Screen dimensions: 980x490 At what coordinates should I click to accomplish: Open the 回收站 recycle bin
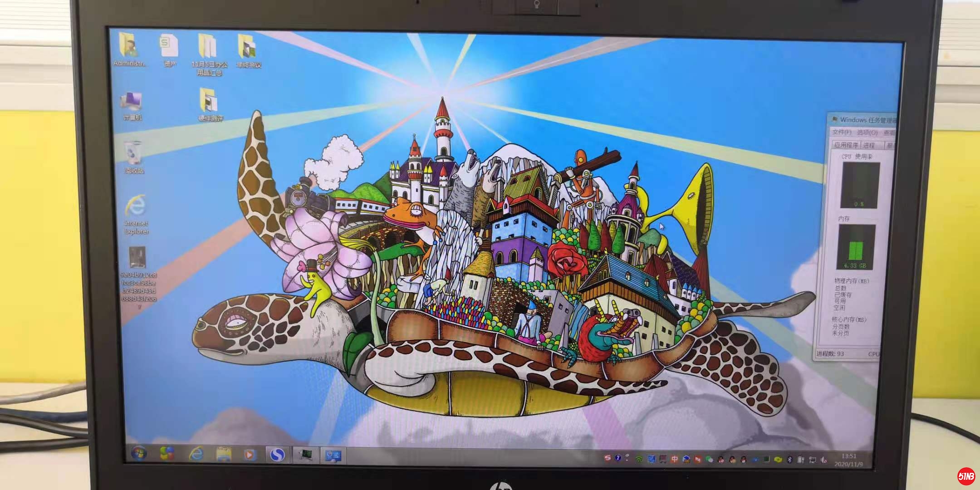click(x=134, y=157)
